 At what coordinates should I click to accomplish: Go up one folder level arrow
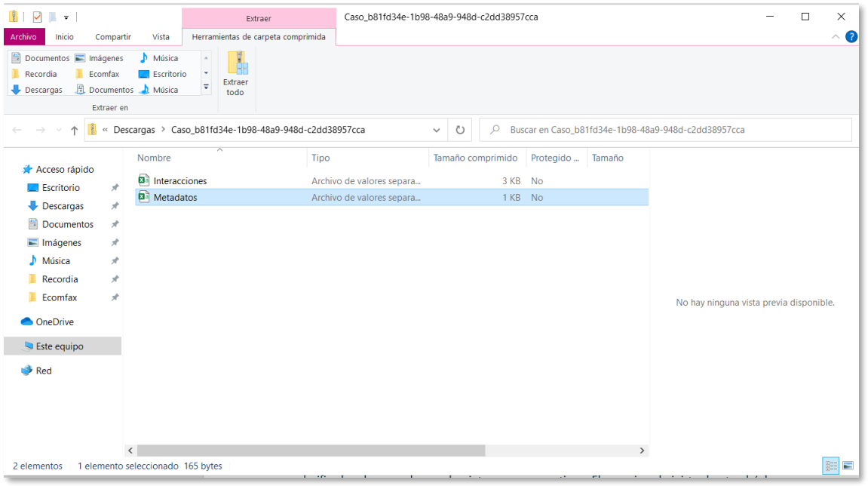(x=74, y=131)
